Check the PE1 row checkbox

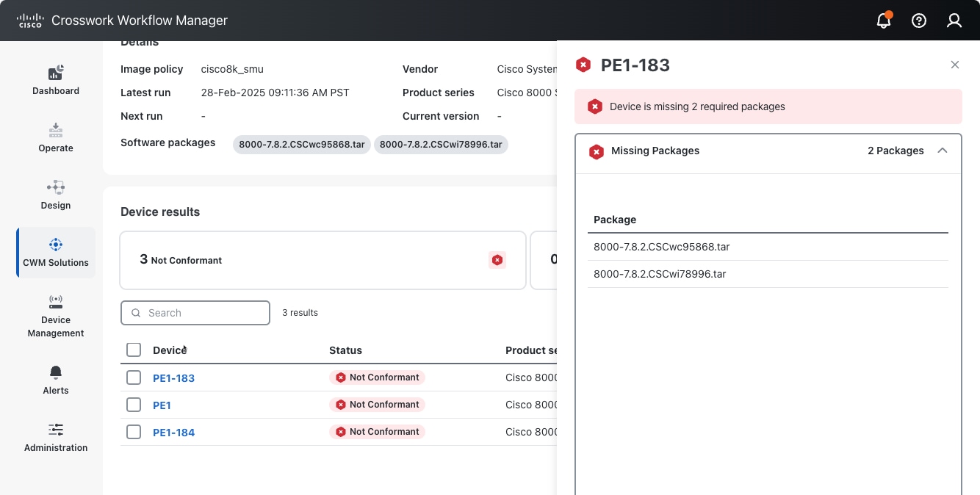134,405
